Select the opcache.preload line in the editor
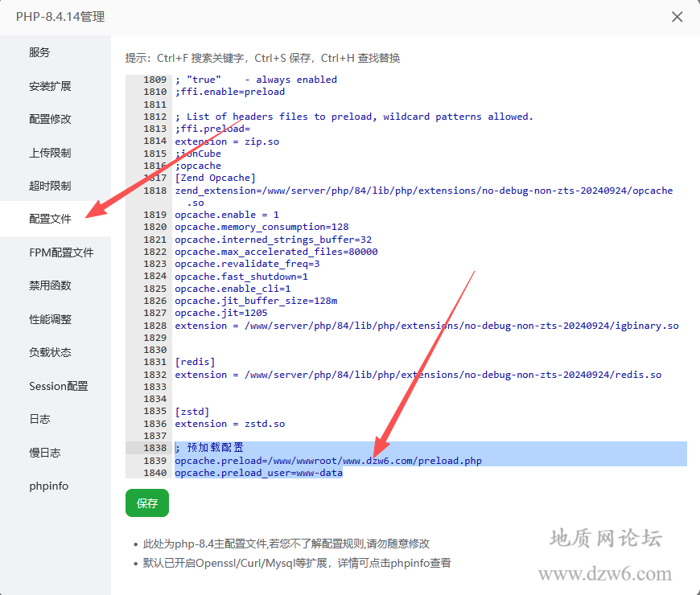700x595 pixels. pyautogui.click(x=328, y=460)
